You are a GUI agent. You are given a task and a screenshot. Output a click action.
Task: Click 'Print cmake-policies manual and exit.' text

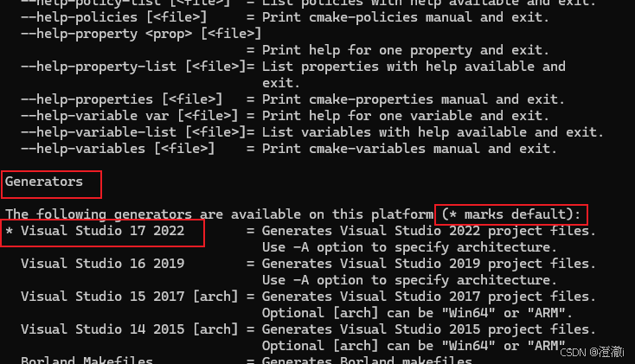coord(406,17)
